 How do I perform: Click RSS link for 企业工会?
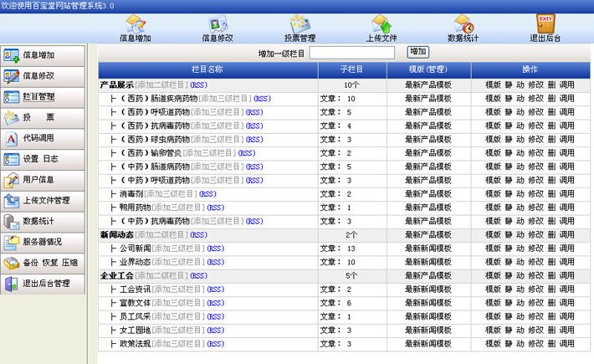point(199,276)
